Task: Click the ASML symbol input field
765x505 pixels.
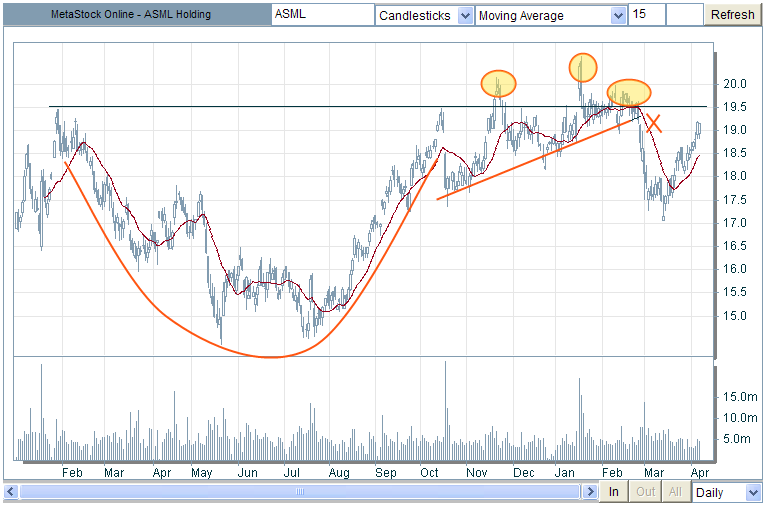Action: click(x=322, y=15)
